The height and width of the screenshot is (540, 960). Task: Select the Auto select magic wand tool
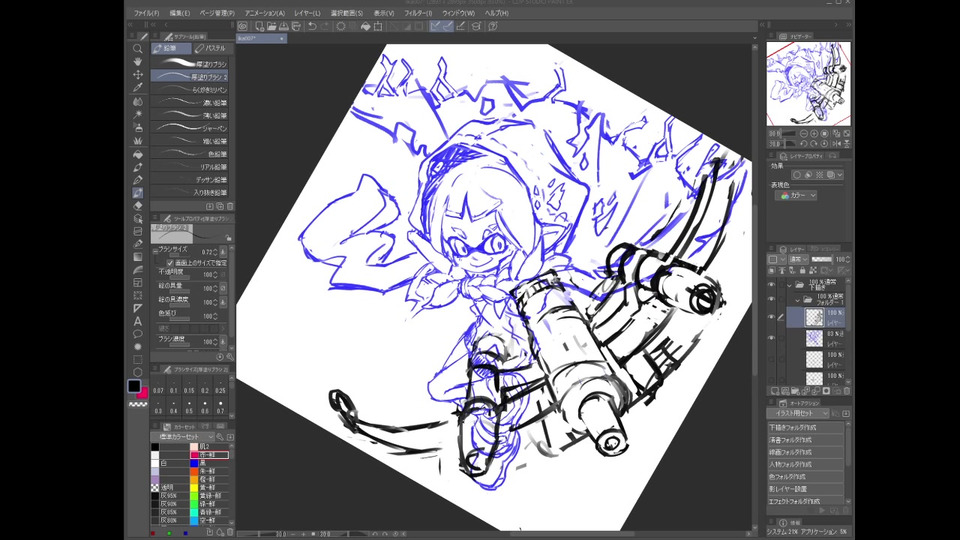[x=138, y=114]
